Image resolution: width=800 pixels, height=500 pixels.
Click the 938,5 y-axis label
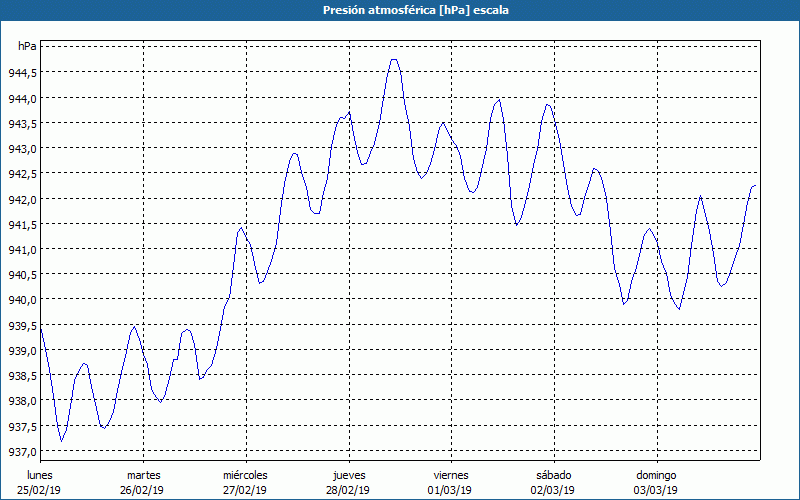point(22,376)
